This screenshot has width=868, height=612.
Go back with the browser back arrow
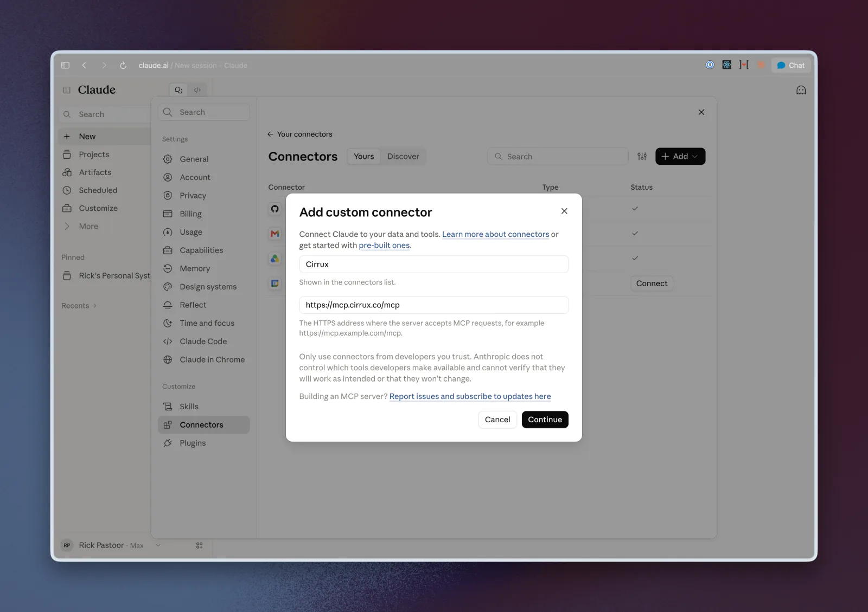click(x=84, y=65)
